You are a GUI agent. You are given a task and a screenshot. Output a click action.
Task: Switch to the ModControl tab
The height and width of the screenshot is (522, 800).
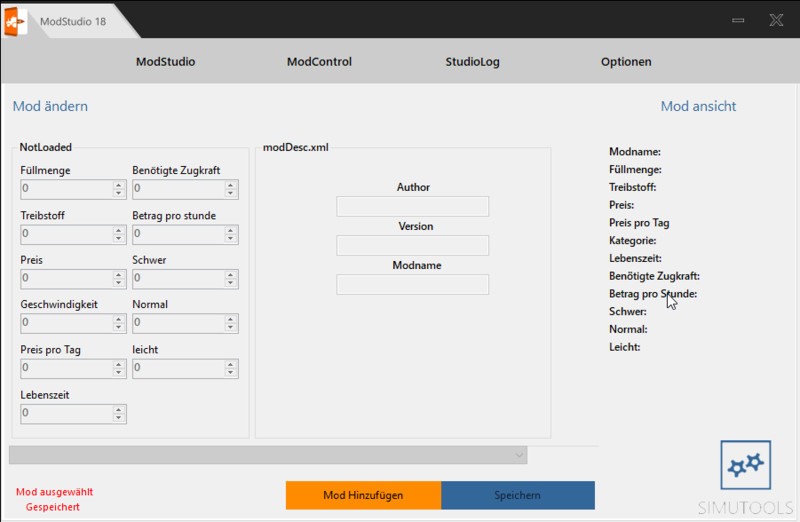tap(319, 62)
